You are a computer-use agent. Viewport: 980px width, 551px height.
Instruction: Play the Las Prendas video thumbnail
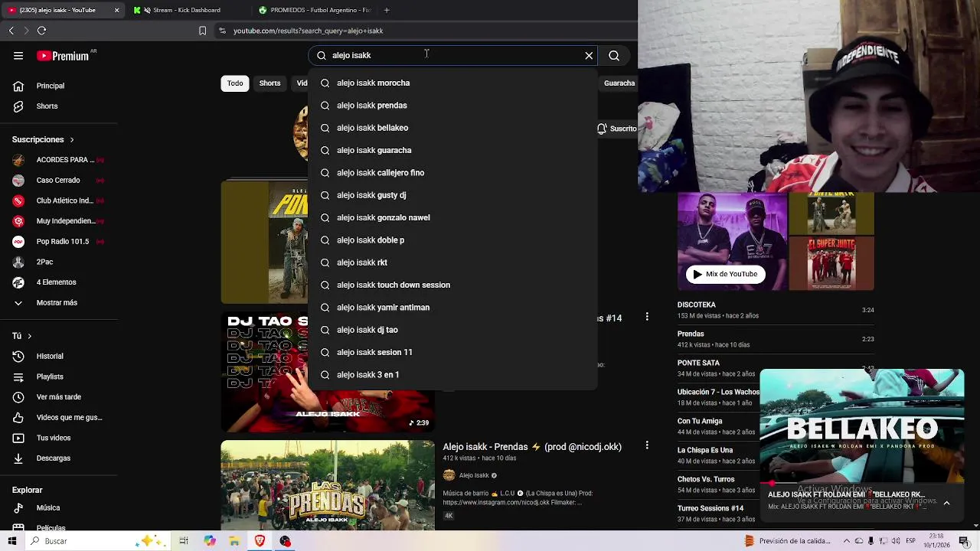(328, 485)
